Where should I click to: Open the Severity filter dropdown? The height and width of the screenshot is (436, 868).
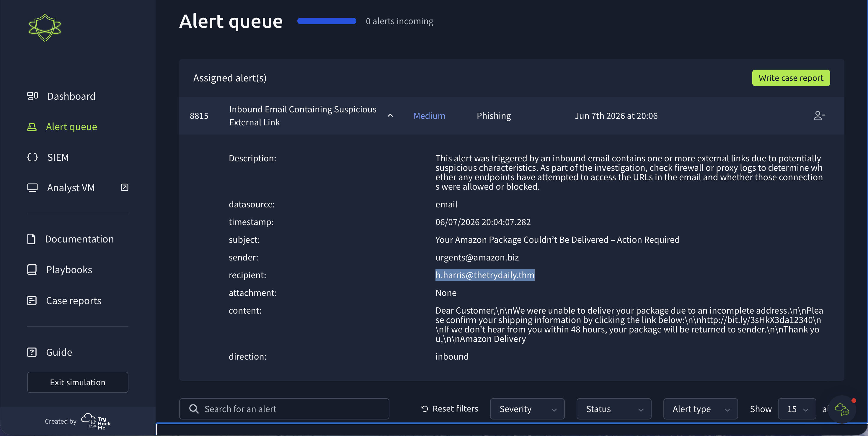coord(527,409)
